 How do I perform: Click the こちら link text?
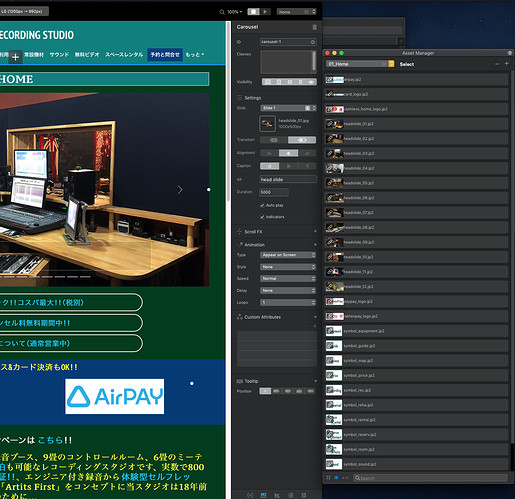[50, 440]
